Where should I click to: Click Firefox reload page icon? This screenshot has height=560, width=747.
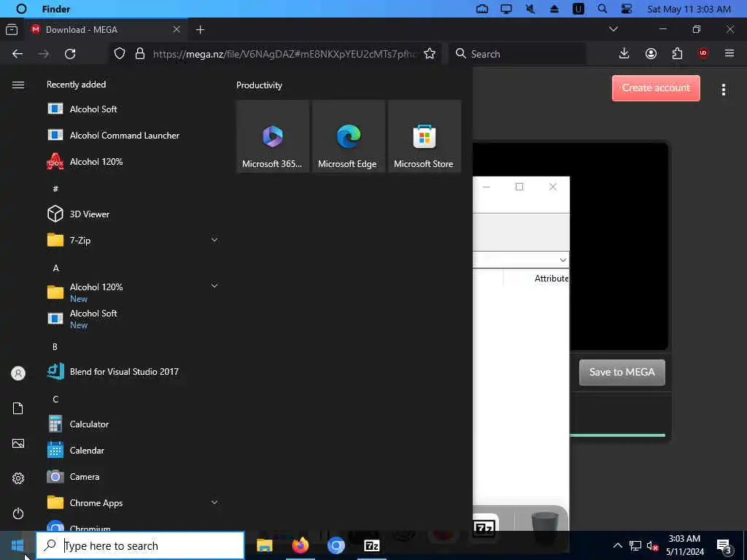[70, 54]
